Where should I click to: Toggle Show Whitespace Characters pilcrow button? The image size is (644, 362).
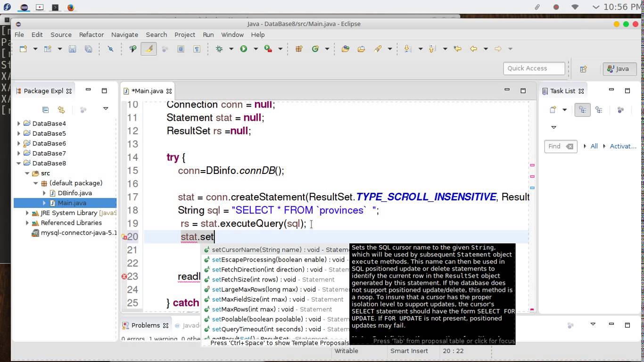coord(197,49)
